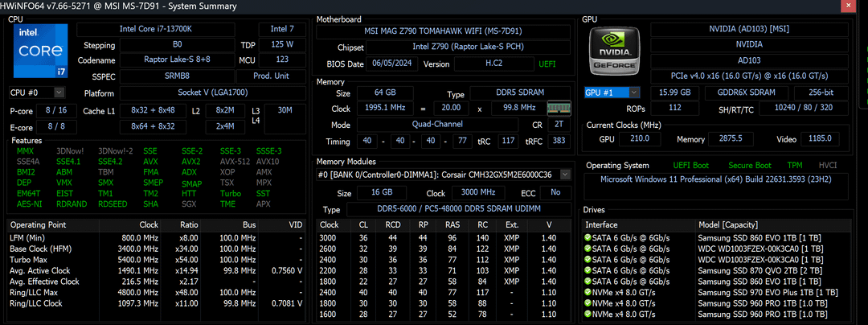Click the E-core 8 / 8 value
Image resolution: width=868 pixels, height=325 pixels.
point(56,127)
